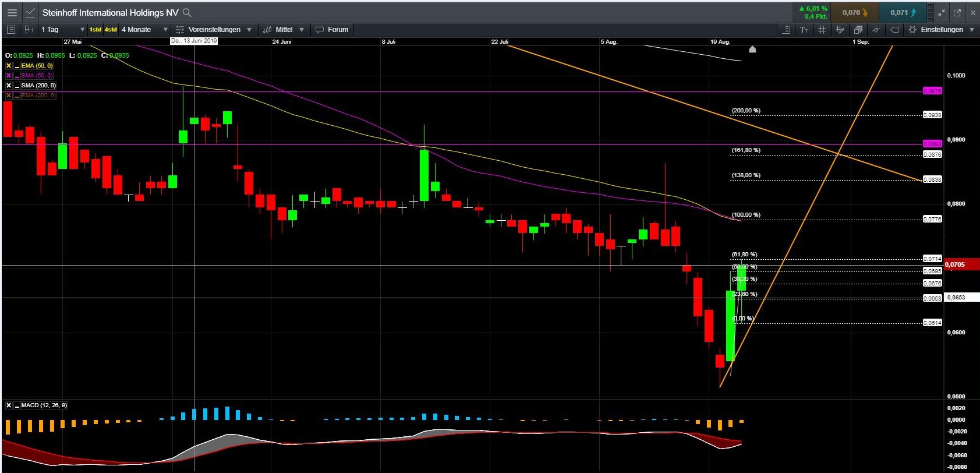Search for another instrument with the magnifier
980x473 pixels.
[187, 12]
